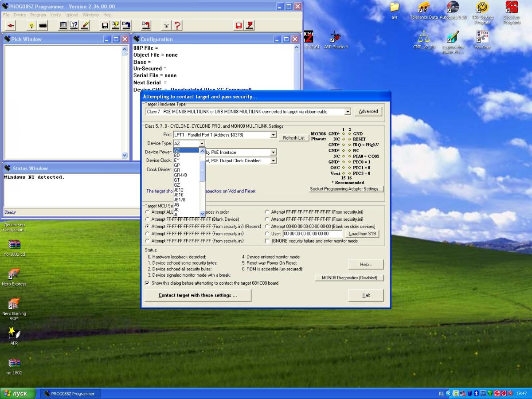The height and width of the screenshot is (399, 532).
Task: Open Target Hardware Type dropdown
Action: 348,112
